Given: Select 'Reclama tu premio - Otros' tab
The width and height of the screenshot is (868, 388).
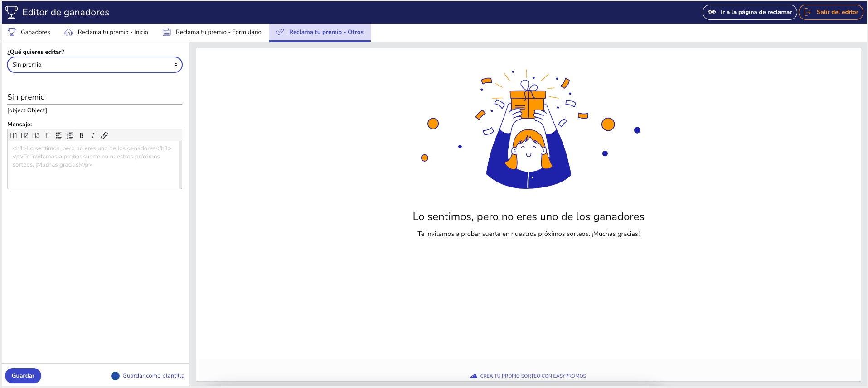Looking at the screenshot, I should click(x=320, y=32).
